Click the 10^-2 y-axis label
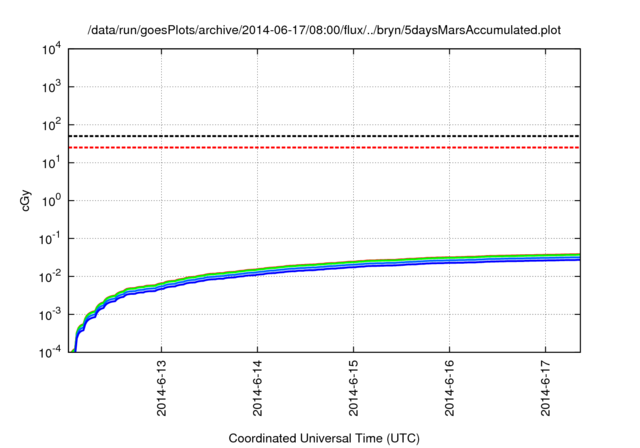640x448 pixels. [50, 277]
